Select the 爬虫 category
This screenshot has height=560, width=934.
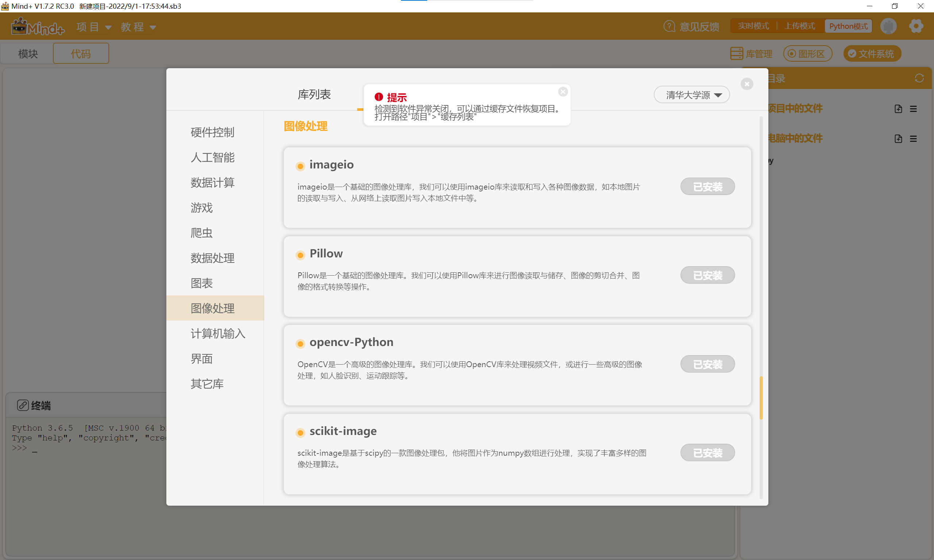point(202,233)
